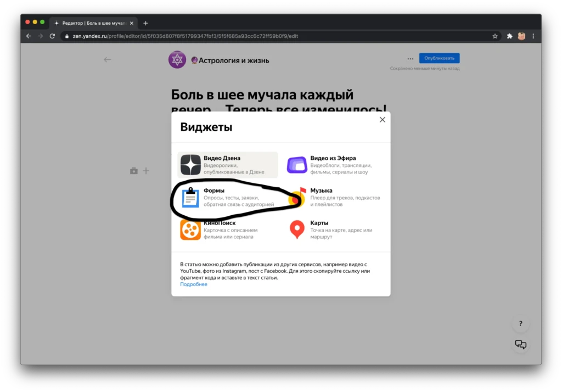
Task: Click the Карты title text
Action: click(x=319, y=223)
